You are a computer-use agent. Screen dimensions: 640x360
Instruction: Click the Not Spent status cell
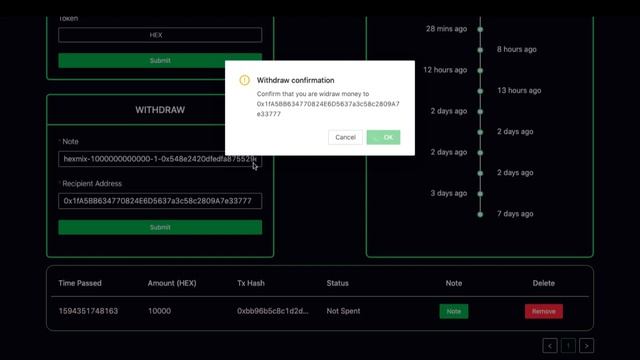[x=343, y=311]
